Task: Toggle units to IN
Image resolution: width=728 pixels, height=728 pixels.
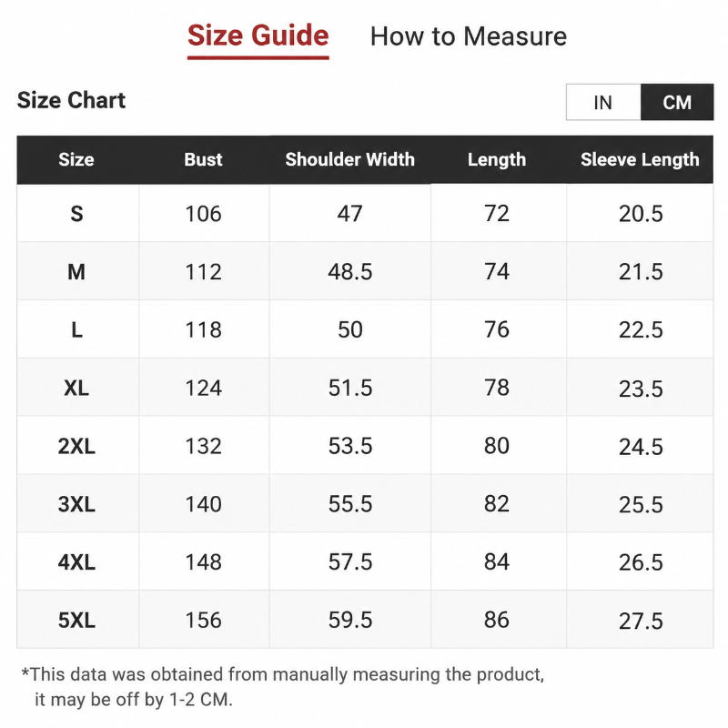Action: [603, 102]
